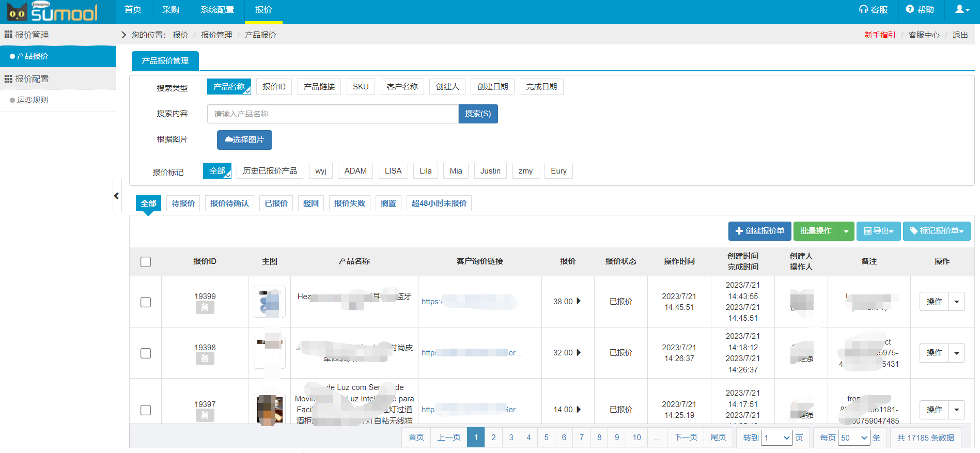Image resolution: width=980 pixels, height=453 pixels.
Task: Open product thumbnail for quote 19398
Action: [x=270, y=353]
